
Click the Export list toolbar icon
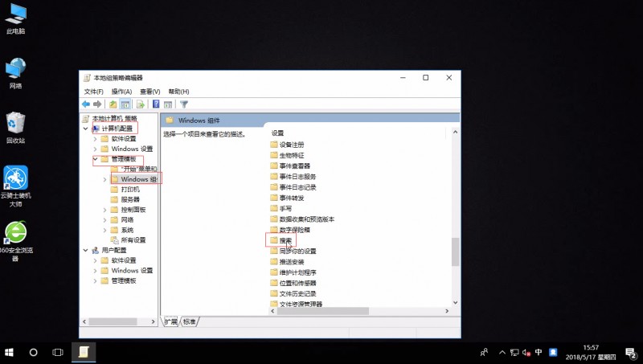pyautogui.click(x=140, y=104)
